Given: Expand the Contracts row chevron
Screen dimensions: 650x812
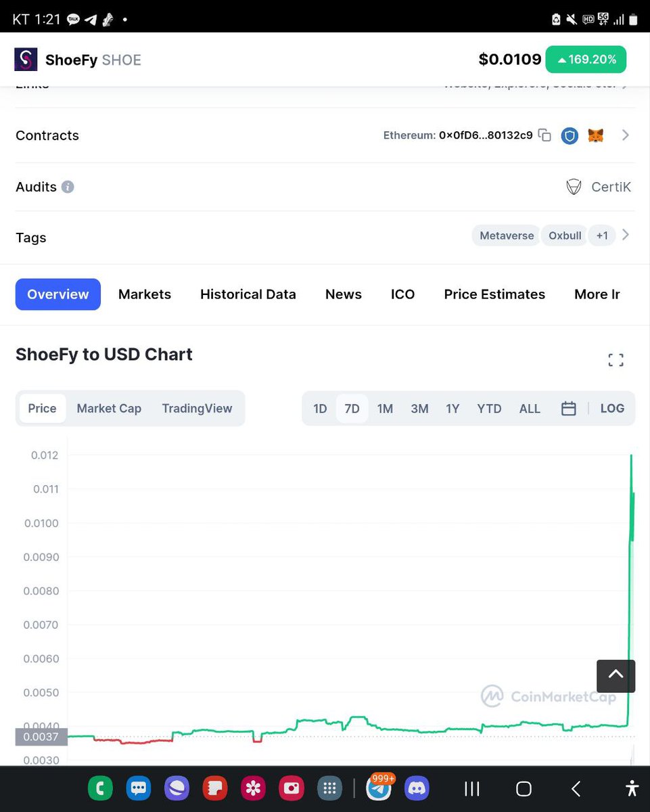Looking at the screenshot, I should [x=626, y=135].
